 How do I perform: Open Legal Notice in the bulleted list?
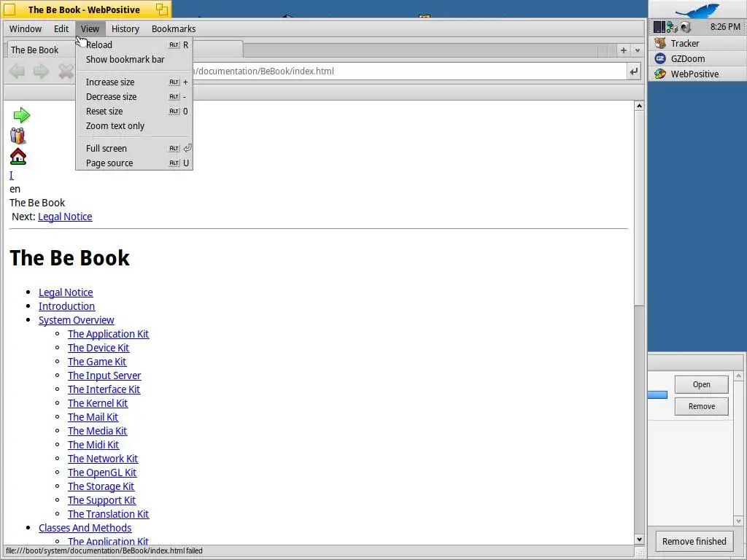[66, 292]
